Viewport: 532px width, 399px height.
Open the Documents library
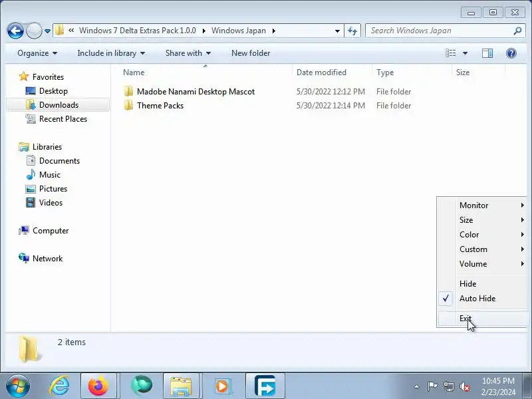tap(59, 161)
